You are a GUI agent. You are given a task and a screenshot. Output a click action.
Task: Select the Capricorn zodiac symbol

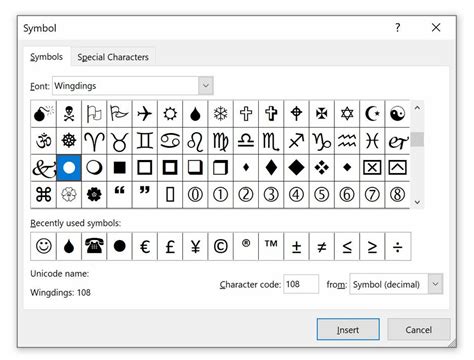pos(322,141)
